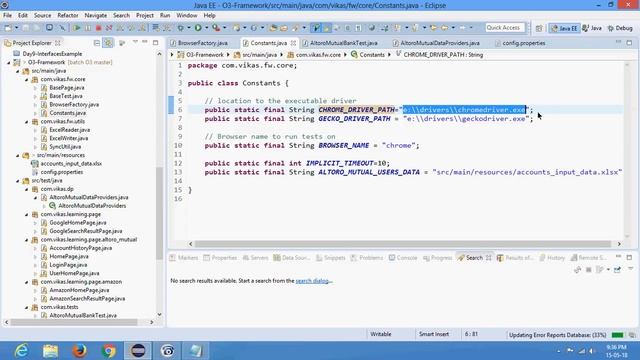The image size is (640, 360).
Task: Open Internet Explorer from taskbar
Action: click(x=21, y=351)
